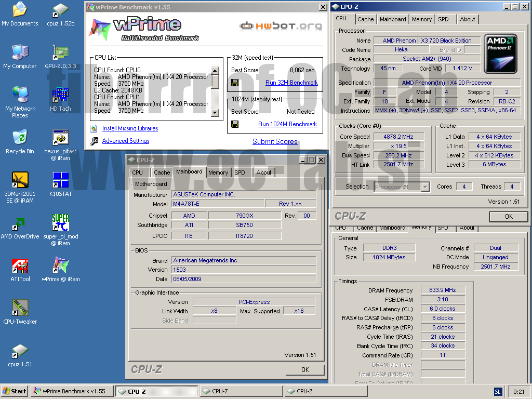The width and height of the screenshot is (532, 399).
Task: Open Advanced Settings link
Action: pos(126,141)
